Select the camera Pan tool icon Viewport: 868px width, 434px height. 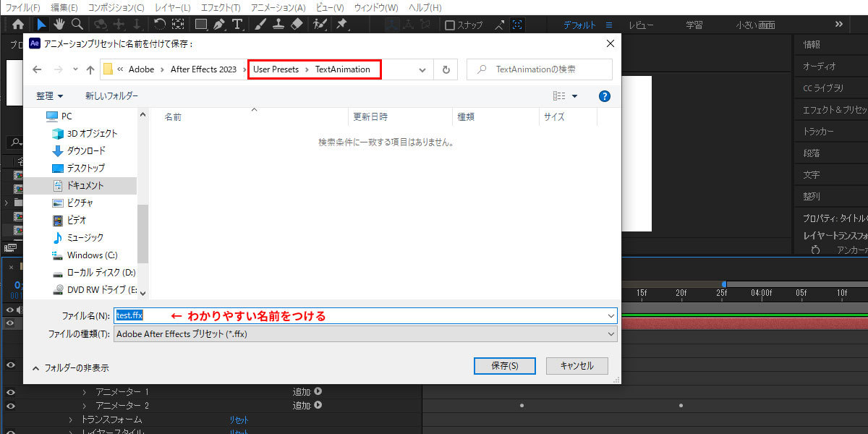(118, 25)
